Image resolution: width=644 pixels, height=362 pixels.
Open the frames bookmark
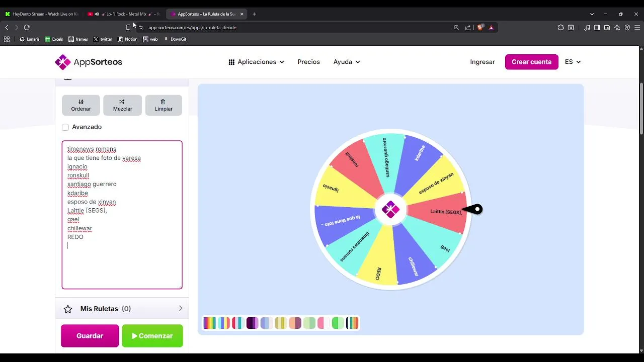click(78, 39)
